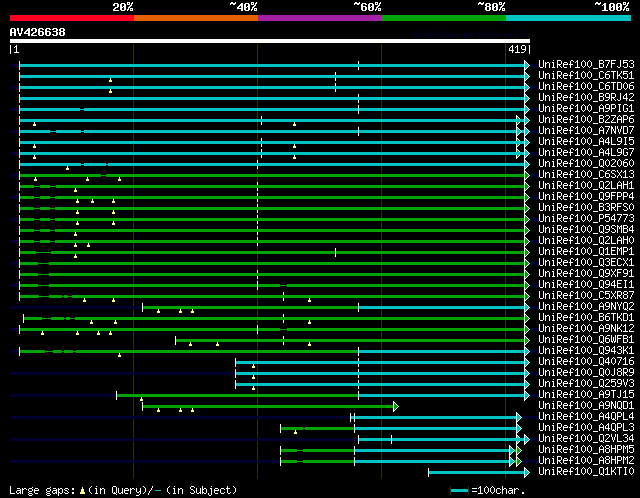Image resolution: width=640 pixels, height=498 pixels.
Task: Click the UniRef100_A8HPM5 label
Action: click(586, 450)
